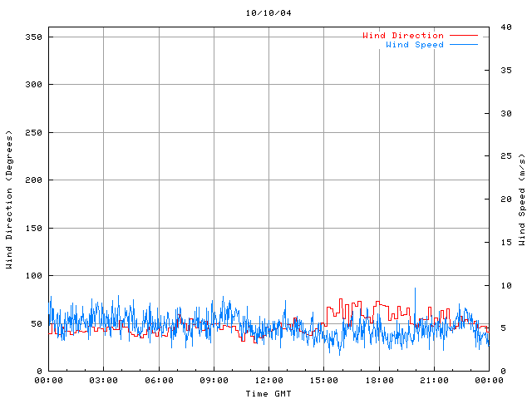Click the 20 m/s speed axis label
This screenshot has height=399, width=532.
(x=506, y=199)
